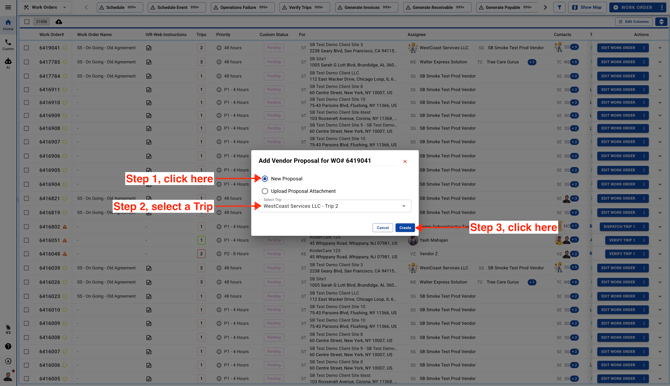Open the user profile avatar

tap(8, 376)
